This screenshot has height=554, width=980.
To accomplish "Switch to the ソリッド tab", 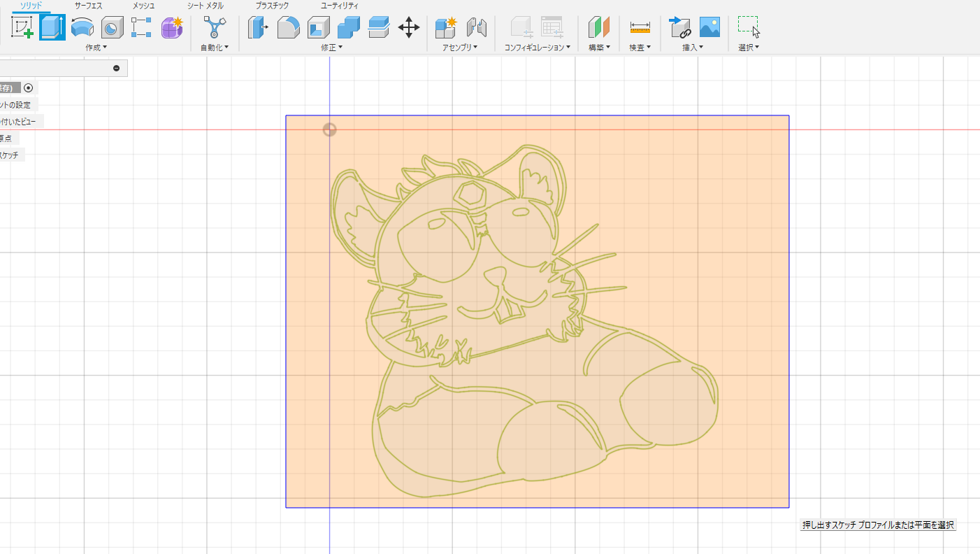I will 31,6.
